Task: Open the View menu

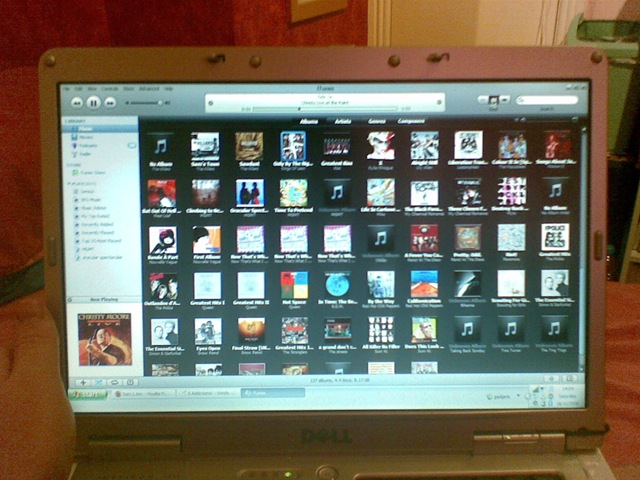Action: [92, 89]
